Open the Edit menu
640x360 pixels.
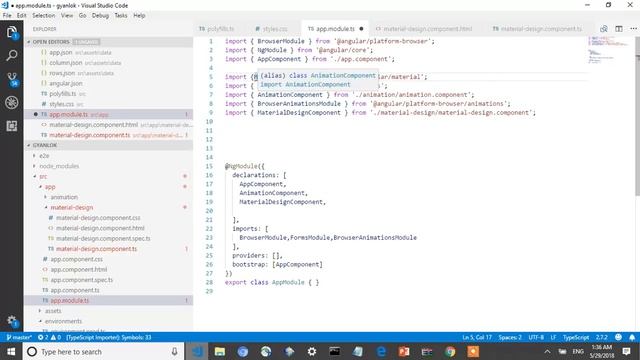pyautogui.click(x=22, y=15)
